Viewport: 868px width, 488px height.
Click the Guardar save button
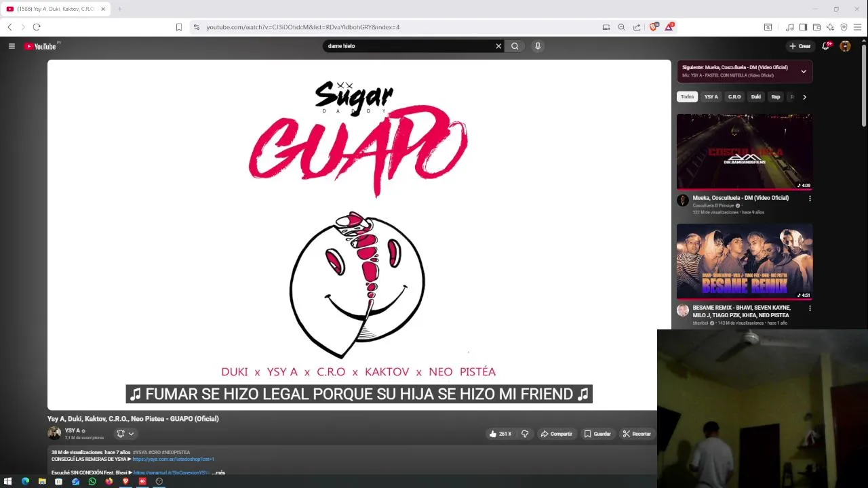[x=597, y=434]
